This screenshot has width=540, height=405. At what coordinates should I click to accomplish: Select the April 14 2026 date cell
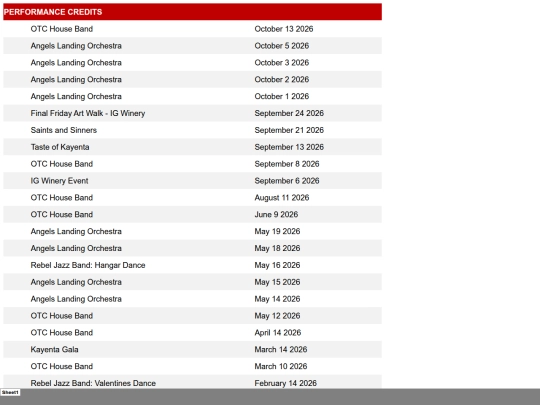[278, 333]
